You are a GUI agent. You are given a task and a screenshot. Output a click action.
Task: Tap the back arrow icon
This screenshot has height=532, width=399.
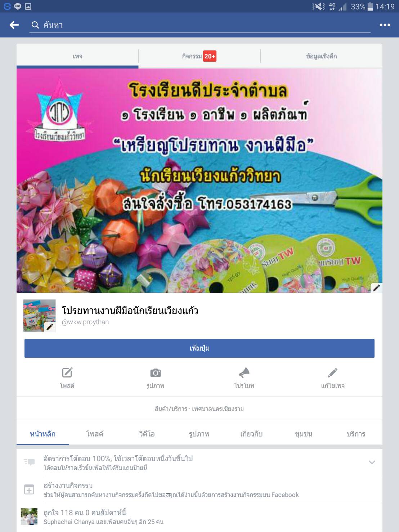pos(14,25)
